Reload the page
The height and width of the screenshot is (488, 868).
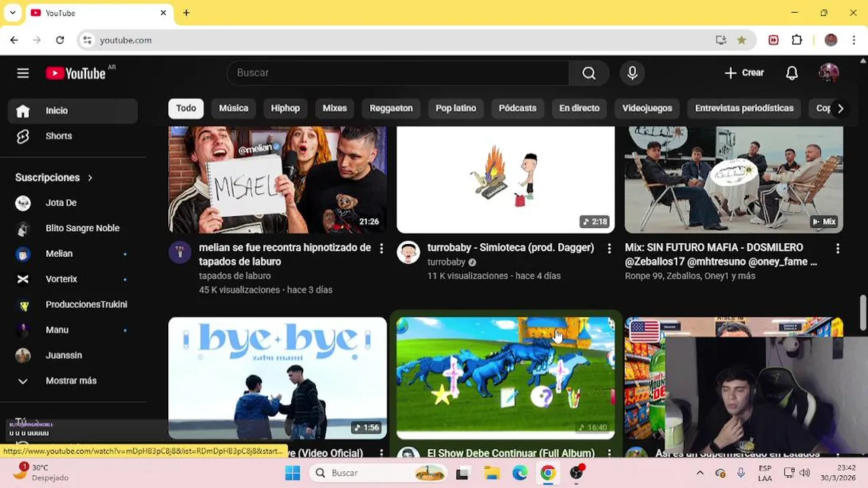click(60, 40)
